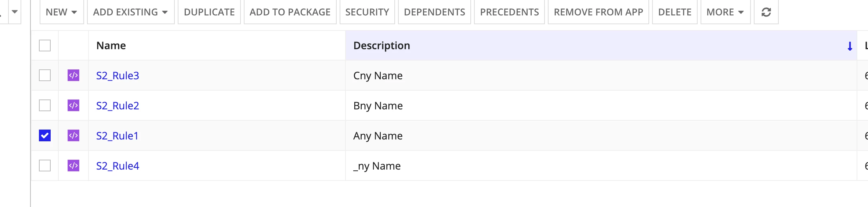The width and height of the screenshot is (868, 207).
Task: Expand the ADD EXISTING dropdown
Action: click(x=131, y=12)
